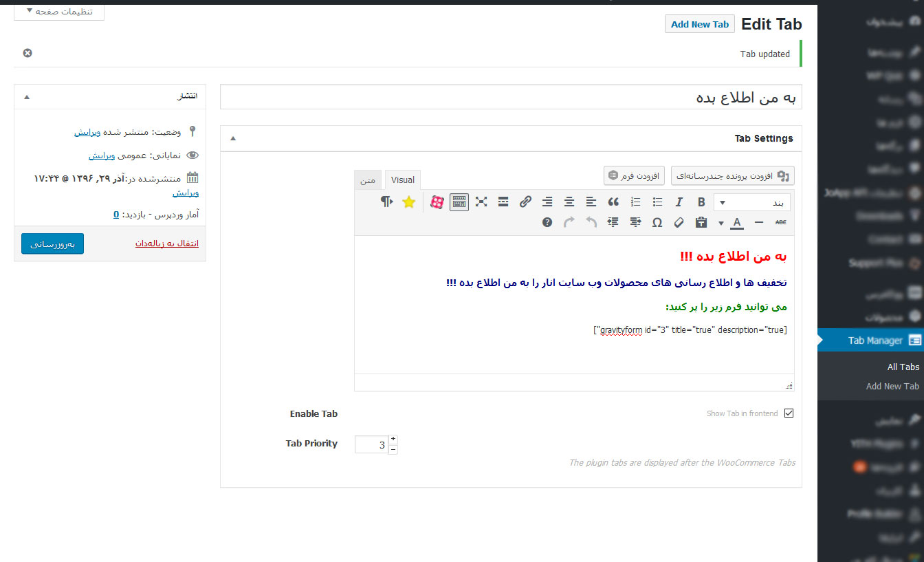
Task: Insert a blockquote in the editor
Action: pyautogui.click(x=613, y=202)
